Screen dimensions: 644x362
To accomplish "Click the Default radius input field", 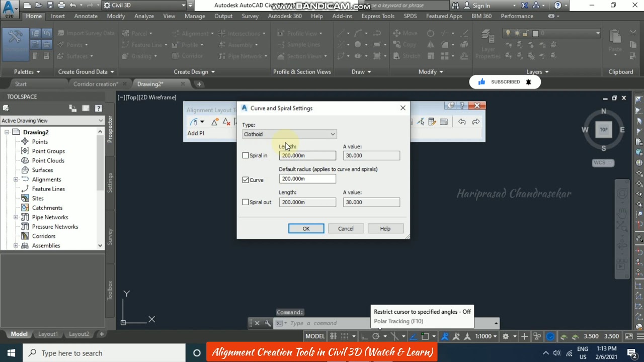I will [307, 179].
